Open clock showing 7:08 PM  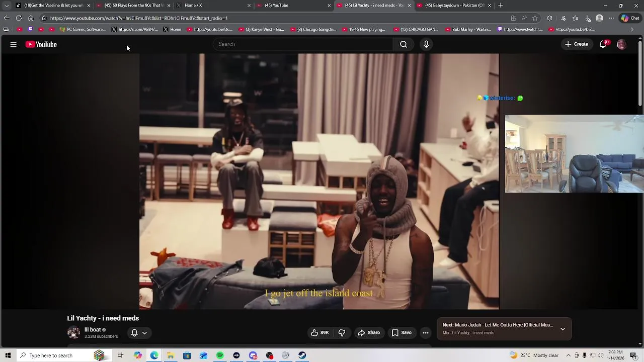tap(615, 355)
